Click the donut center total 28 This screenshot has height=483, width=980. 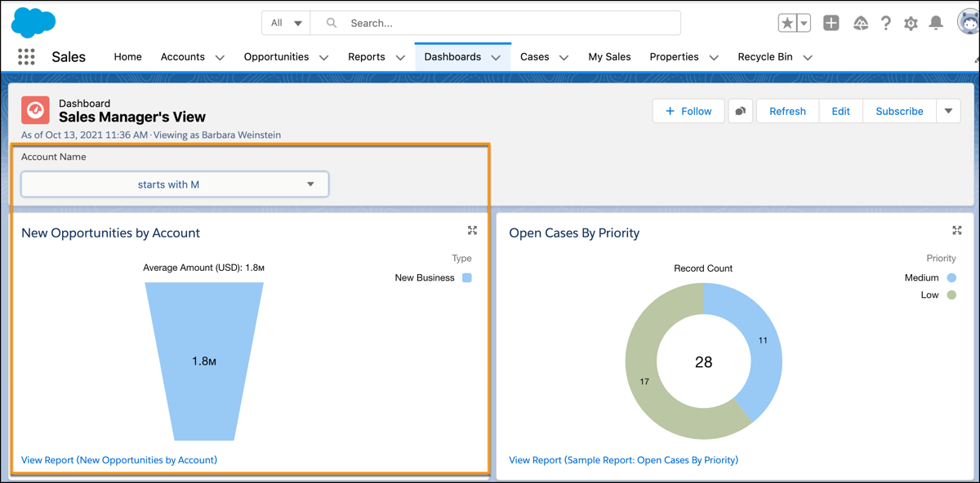(703, 361)
